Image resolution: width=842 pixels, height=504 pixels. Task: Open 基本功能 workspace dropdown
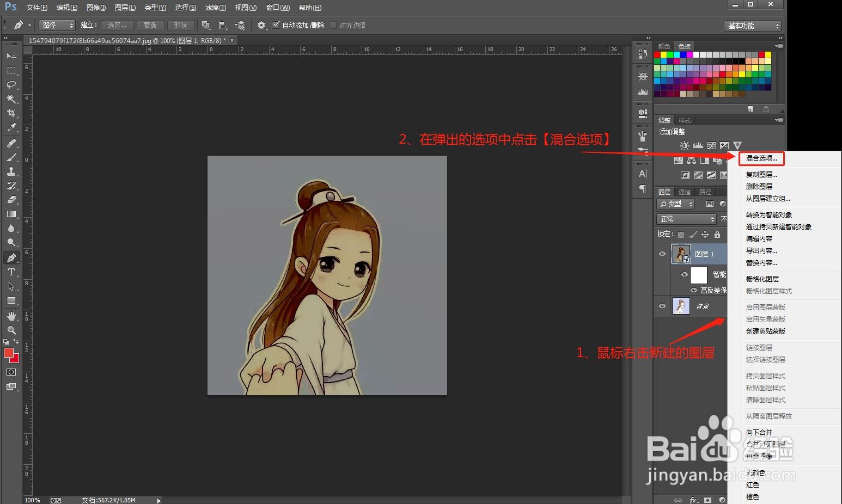(753, 26)
